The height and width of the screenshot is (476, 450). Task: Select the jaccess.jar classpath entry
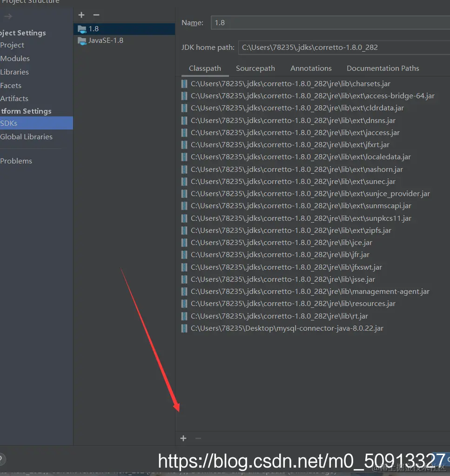[x=295, y=133]
